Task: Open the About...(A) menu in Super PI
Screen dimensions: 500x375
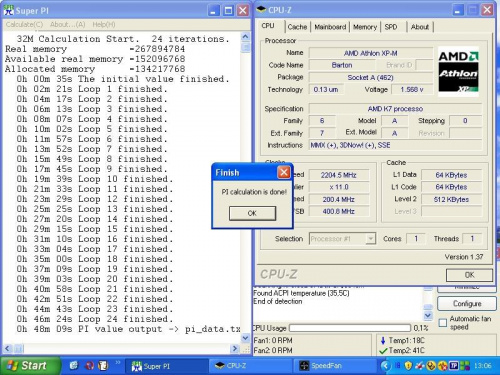Action: pyautogui.click(x=68, y=24)
